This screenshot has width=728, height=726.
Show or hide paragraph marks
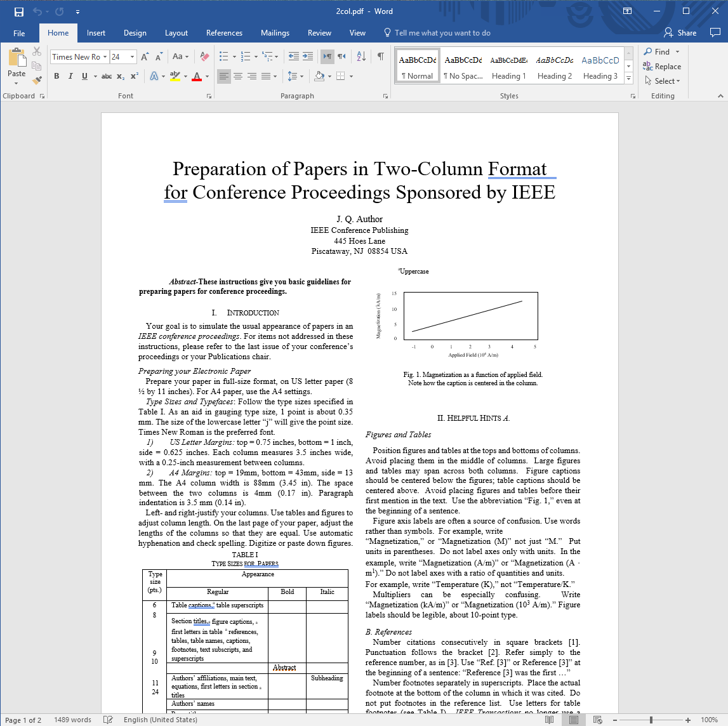coord(380,56)
